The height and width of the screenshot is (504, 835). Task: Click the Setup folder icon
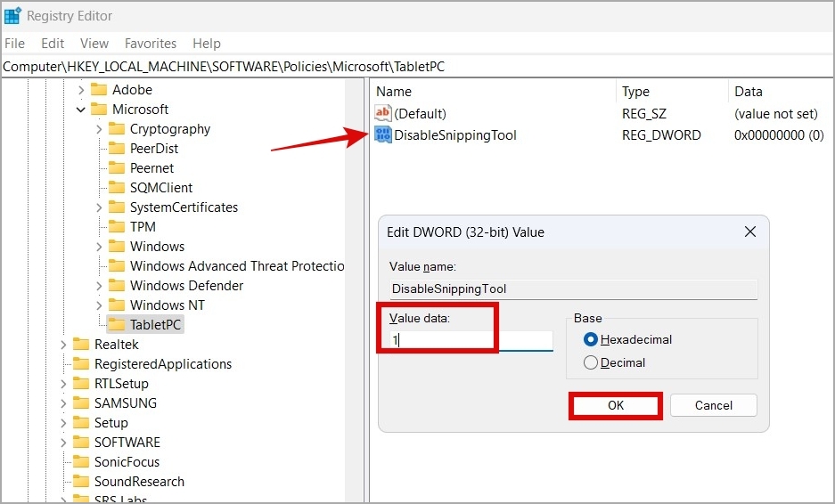click(x=80, y=423)
